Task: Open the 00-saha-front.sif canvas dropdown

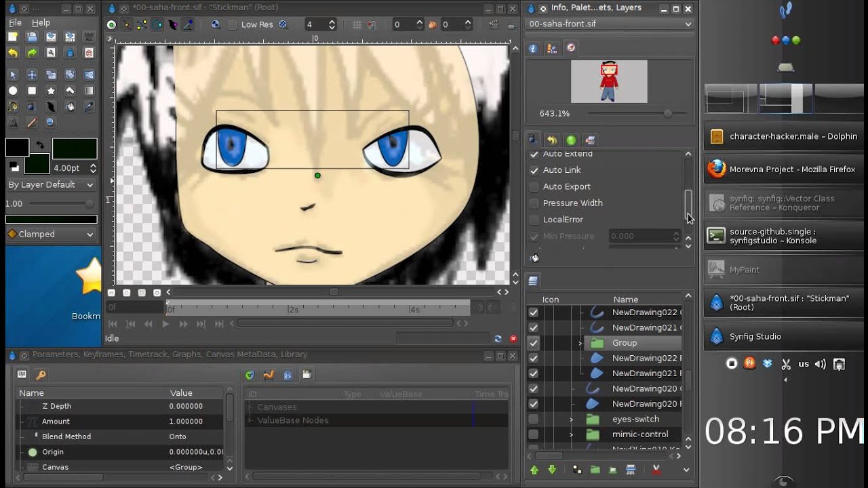Action: coord(610,24)
